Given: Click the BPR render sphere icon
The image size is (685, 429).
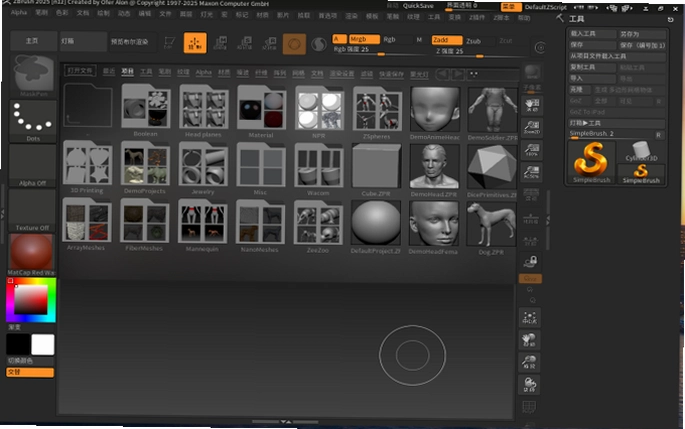Looking at the screenshot, I should pos(532,72).
